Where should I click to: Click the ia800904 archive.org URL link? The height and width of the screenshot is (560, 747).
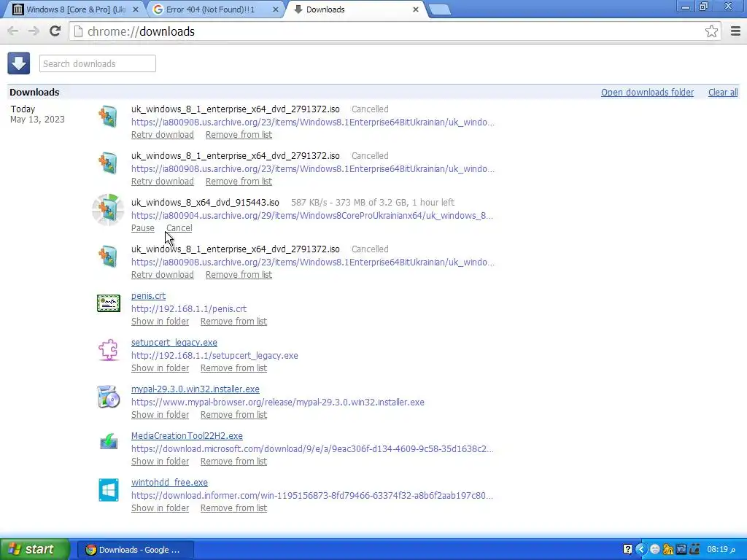coord(312,216)
